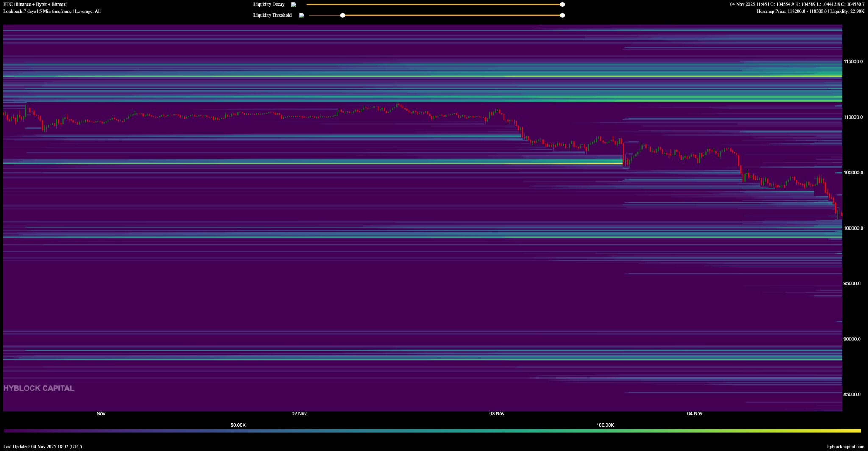Click the 100.00K mark on color legend
868x451 pixels.
point(605,425)
